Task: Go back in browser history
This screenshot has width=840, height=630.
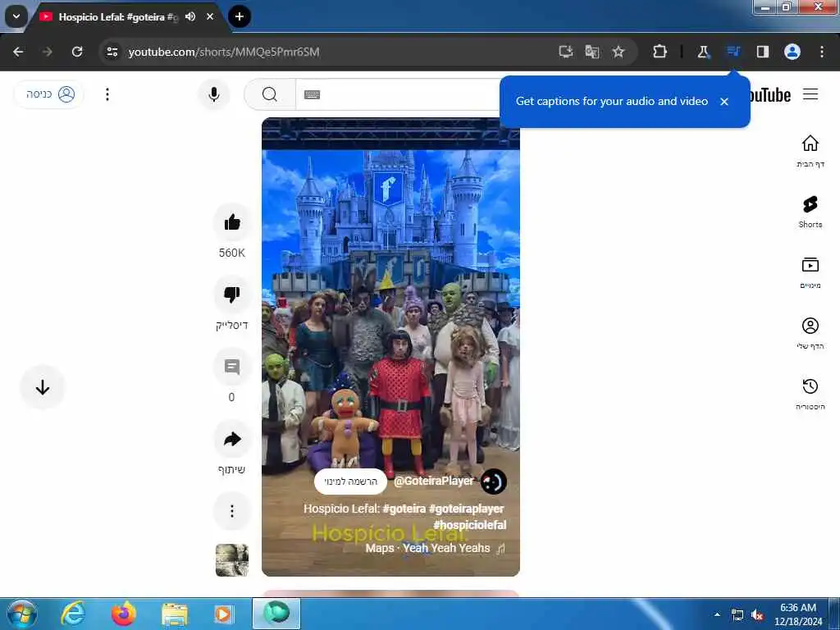Action: coord(18,52)
